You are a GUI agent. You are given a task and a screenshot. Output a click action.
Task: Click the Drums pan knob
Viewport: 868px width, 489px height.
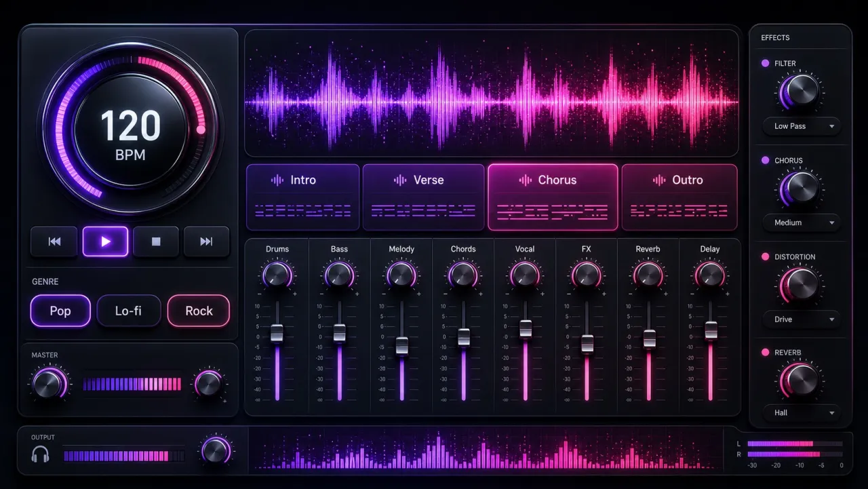point(277,275)
